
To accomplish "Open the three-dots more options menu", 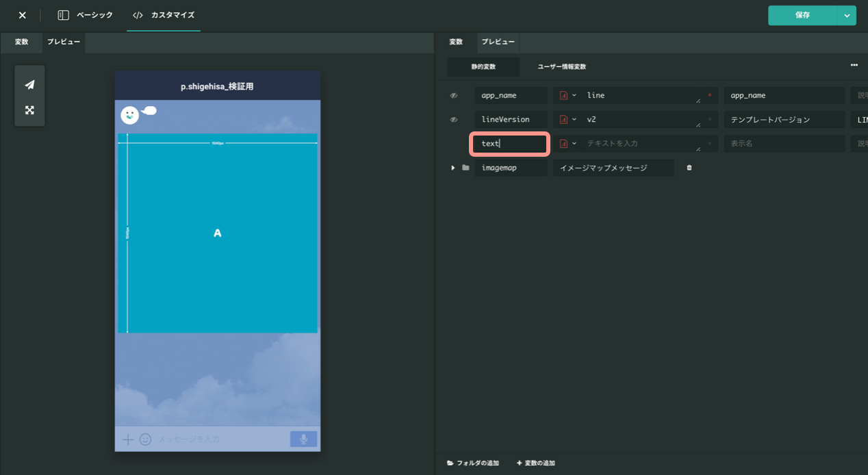I will pos(854,65).
